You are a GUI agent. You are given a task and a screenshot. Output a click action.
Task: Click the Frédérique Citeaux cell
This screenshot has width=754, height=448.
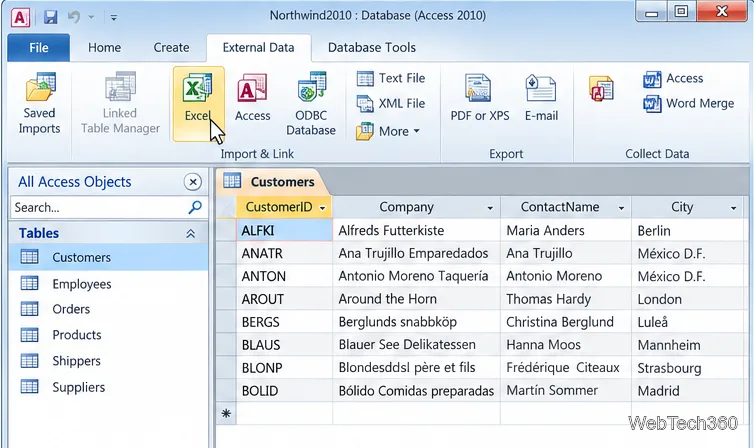[566, 368]
